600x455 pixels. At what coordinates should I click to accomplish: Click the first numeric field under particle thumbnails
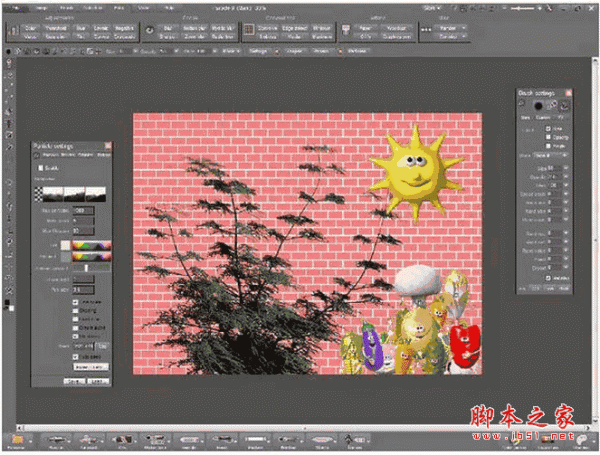83,210
